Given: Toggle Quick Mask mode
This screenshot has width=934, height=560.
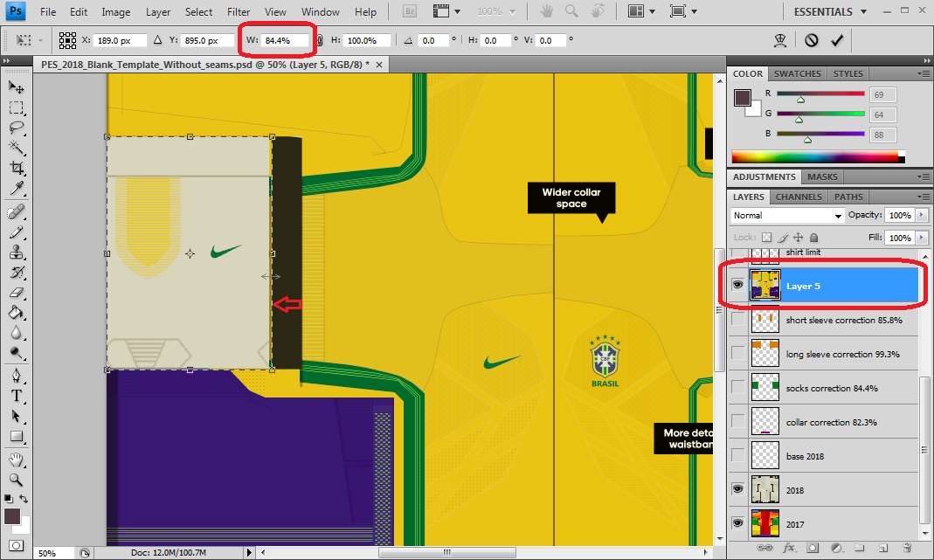Looking at the screenshot, I should (16, 546).
